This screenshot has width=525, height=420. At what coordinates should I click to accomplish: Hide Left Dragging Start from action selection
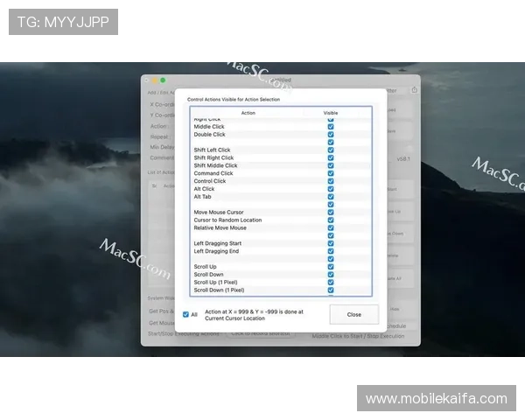click(x=330, y=243)
